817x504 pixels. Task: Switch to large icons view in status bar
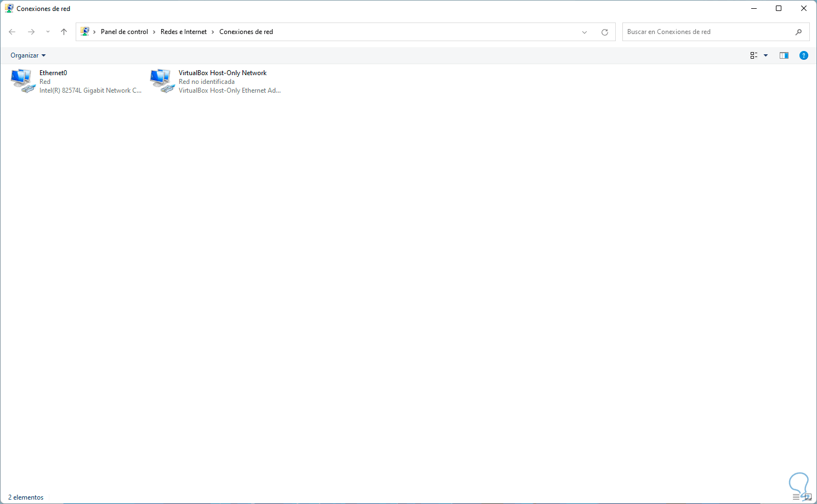click(x=807, y=497)
